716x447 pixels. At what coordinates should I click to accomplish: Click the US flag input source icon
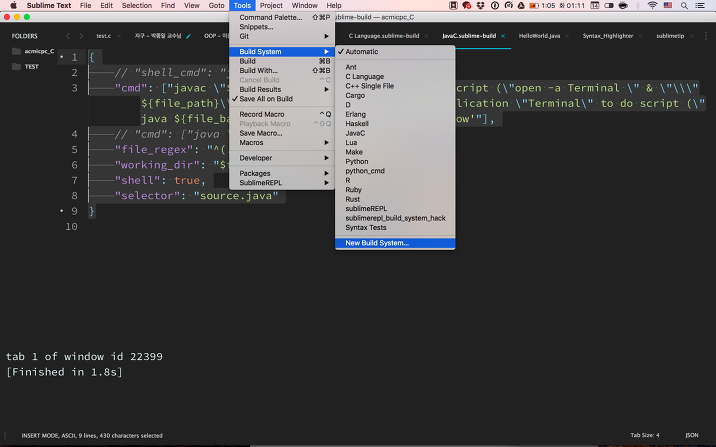point(668,5)
